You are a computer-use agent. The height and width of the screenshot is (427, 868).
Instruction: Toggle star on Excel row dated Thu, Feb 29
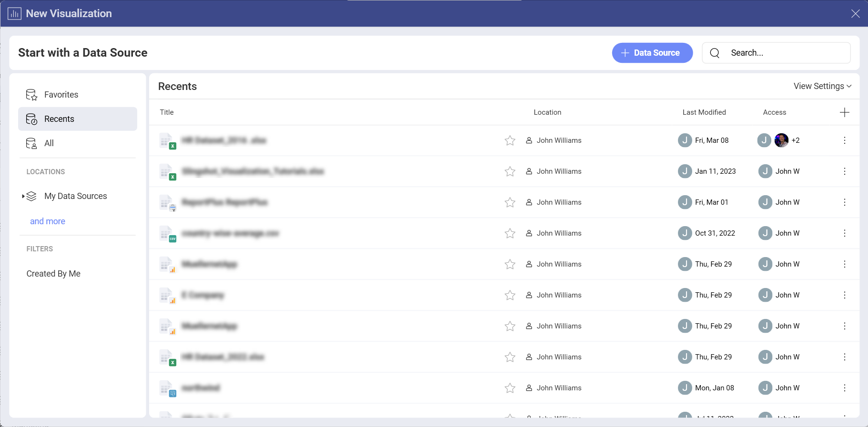pyautogui.click(x=510, y=357)
